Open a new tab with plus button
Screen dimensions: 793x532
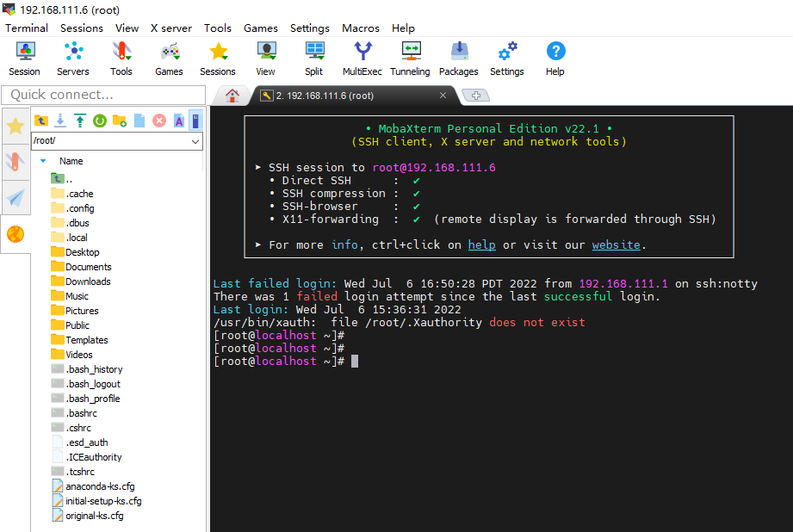476,95
